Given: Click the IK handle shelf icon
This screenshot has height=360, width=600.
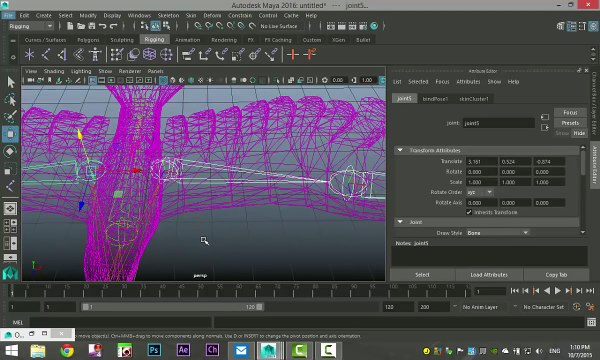Looking at the screenshot, I should (62, 55).
